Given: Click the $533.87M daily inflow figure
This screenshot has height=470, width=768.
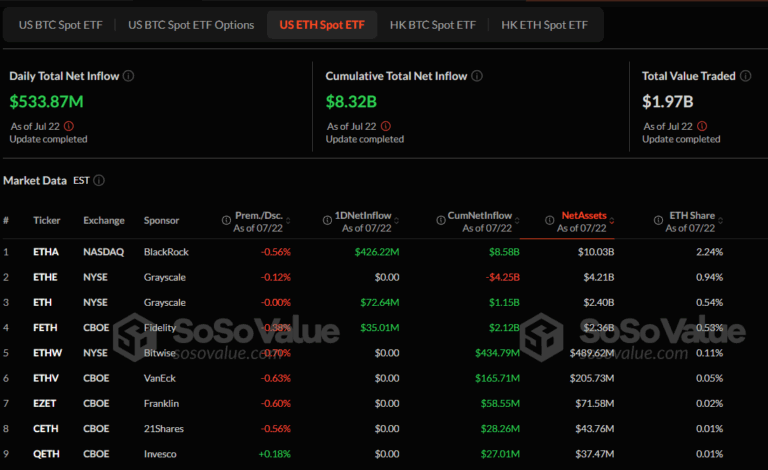Looking at the screenshot, I should 47,102.
